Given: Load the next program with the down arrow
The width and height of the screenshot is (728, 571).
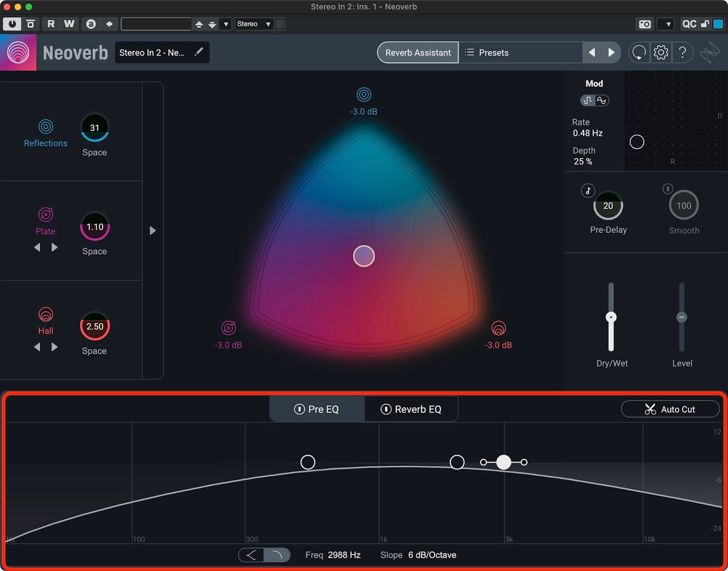Looking at the screenshot, I should coord(212,25).
